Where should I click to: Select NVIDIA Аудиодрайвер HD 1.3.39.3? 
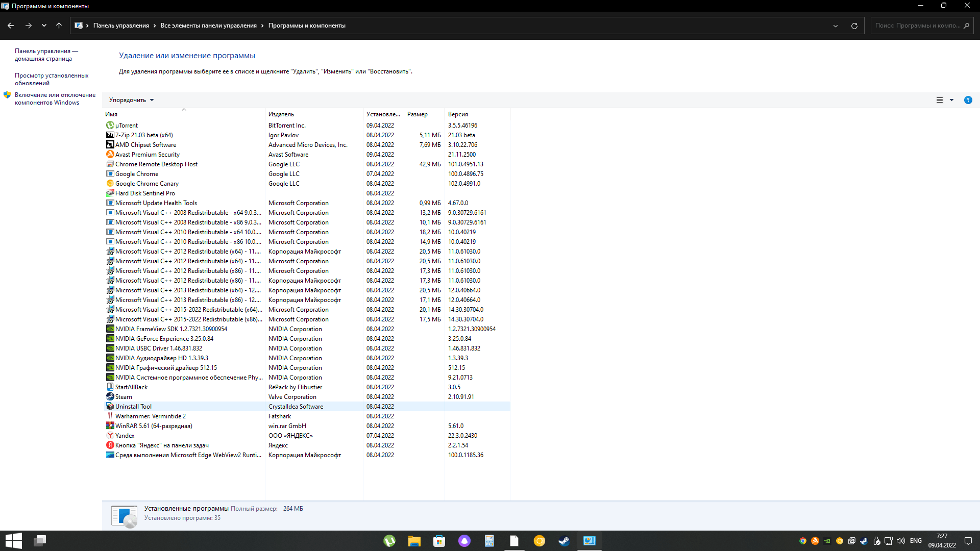(306, 358)
